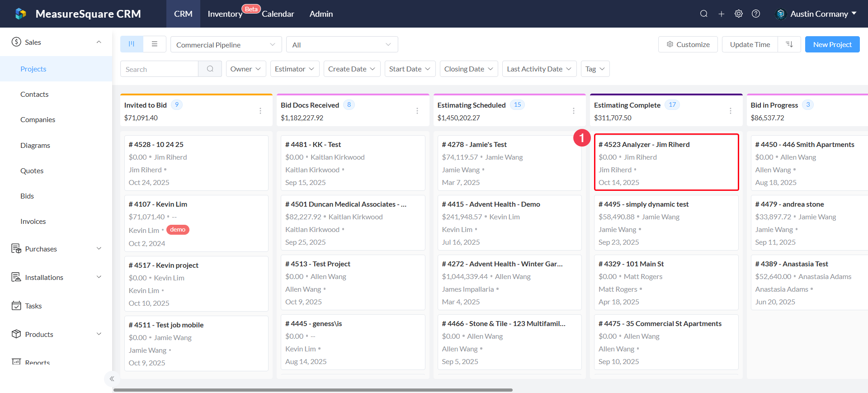Go to Projects in the sidebar
This screenshot has width=868, height=393.
[56, 69]
